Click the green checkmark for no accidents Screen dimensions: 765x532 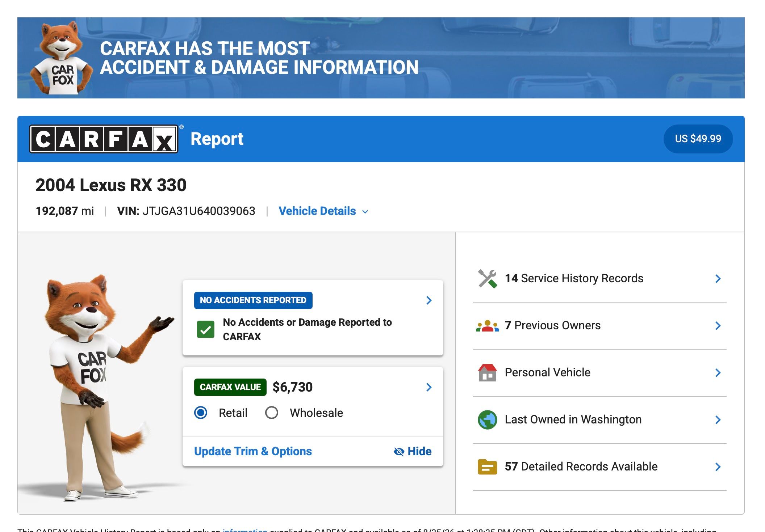point(206,329)
